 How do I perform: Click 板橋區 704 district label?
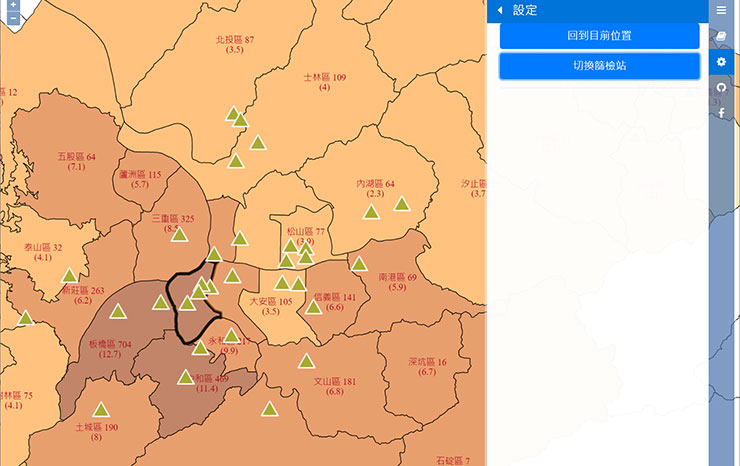coord(110,344)
